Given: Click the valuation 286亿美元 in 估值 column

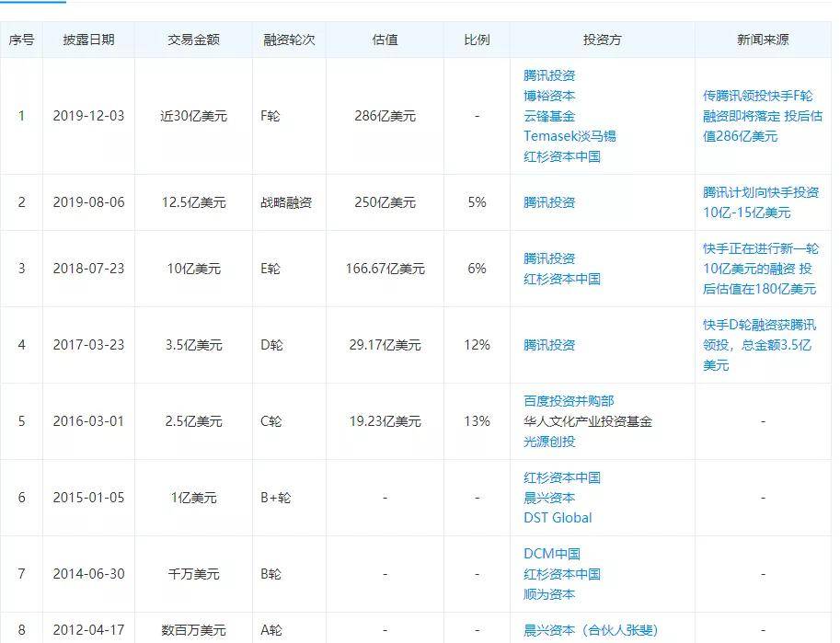Looking at the screenshot, I should (385, 116).
